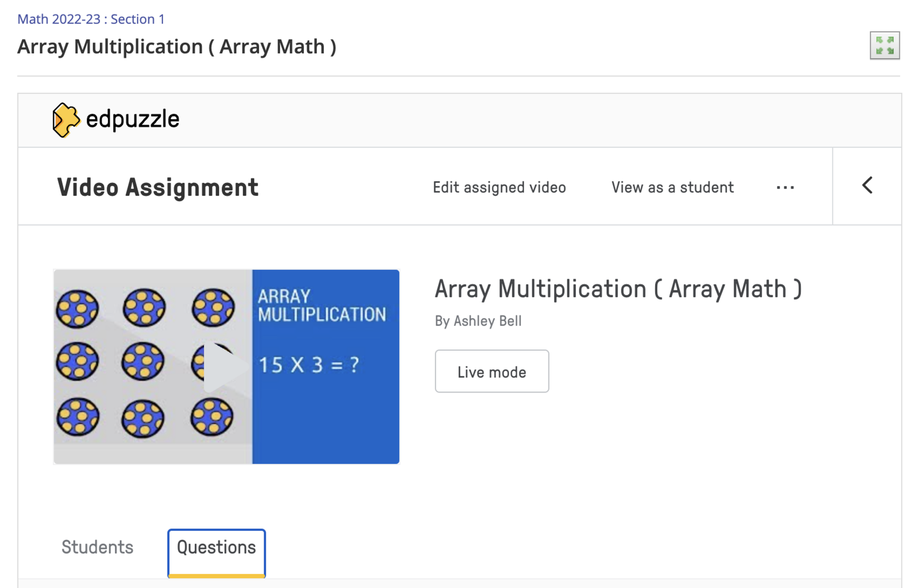Screen dimensions: 912x588
Task: Start Live mode
Action: click(x=492, y=371)
